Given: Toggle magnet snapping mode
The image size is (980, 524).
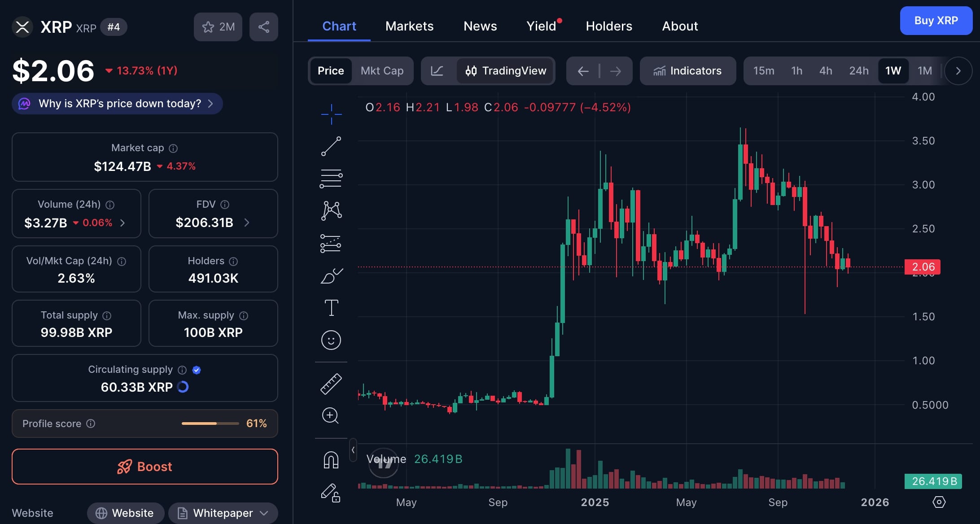Looking at the screenshot, I should (x=331, y=460).
